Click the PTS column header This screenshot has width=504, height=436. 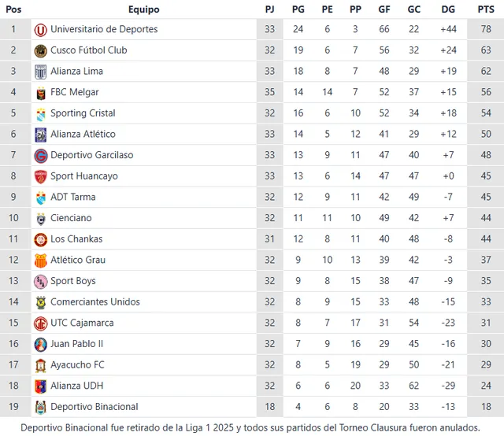point(486,9)
